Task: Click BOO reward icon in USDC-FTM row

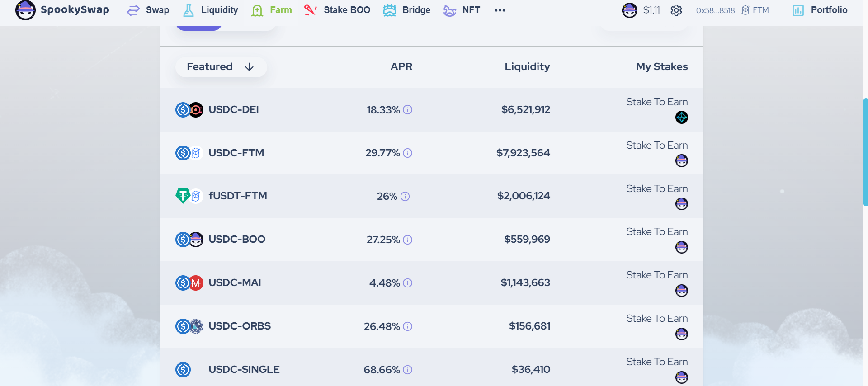Action: coord(682,161)
